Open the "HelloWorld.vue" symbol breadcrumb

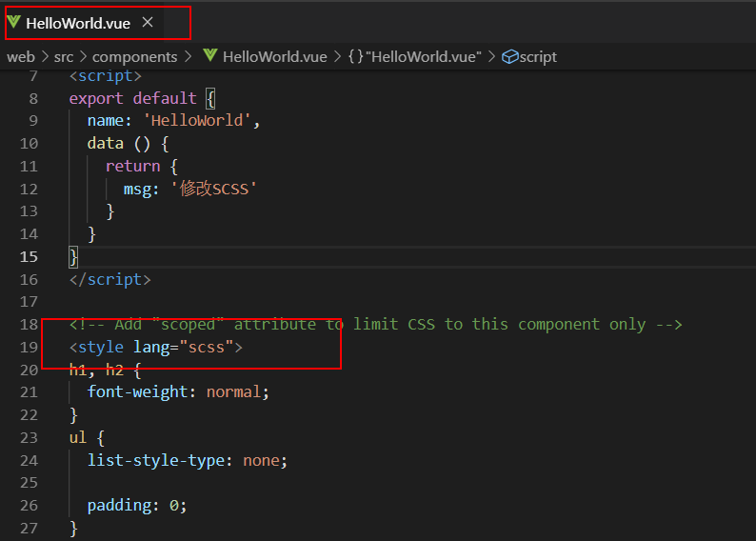point(424,57)
